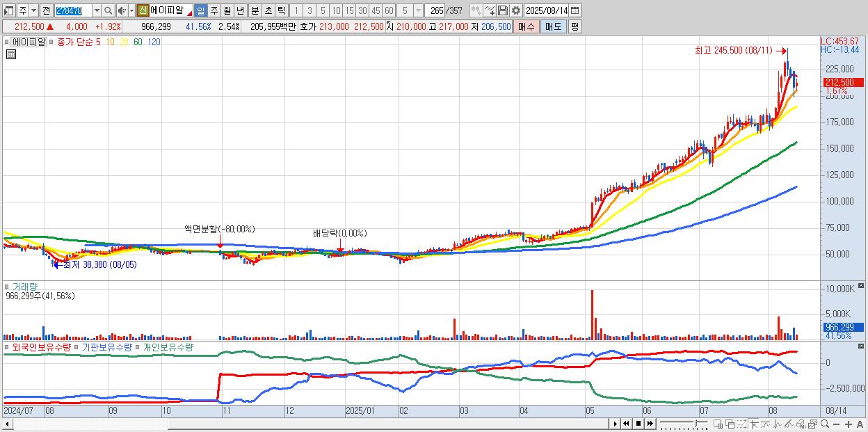Click the A text tool icon
The image size is (868, 432).
coord(860,424)
